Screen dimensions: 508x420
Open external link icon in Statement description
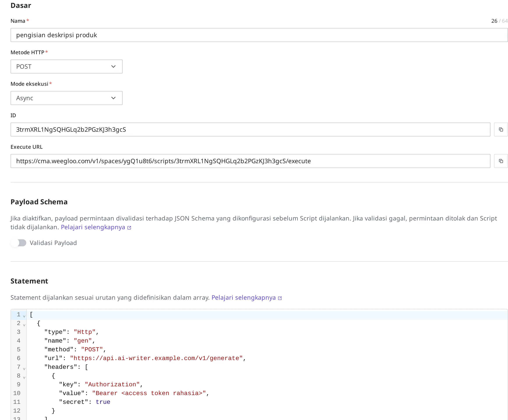(280, 298)
